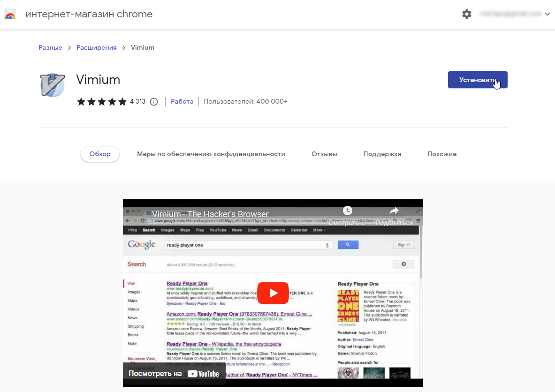The image size is (555, 392).
Task: Click the video Share arrow icon
Action: coord(394,211)
